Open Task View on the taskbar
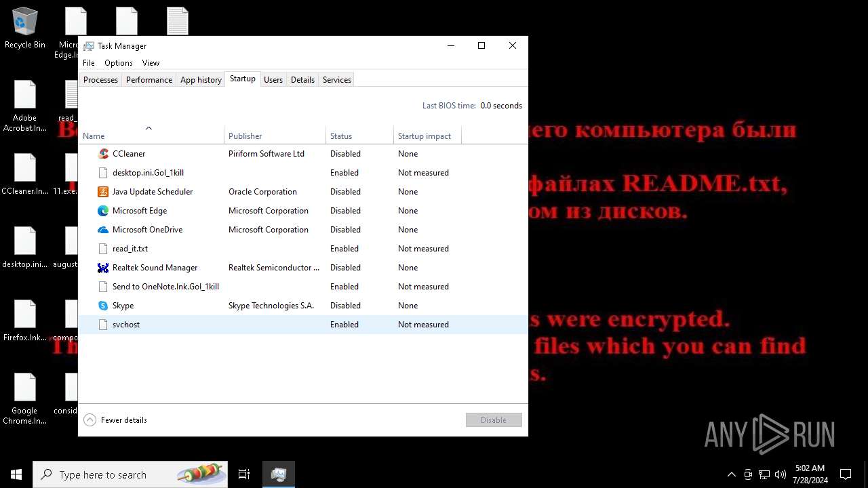The width and height of the screenshot is (868, 488). pos(244,474)
